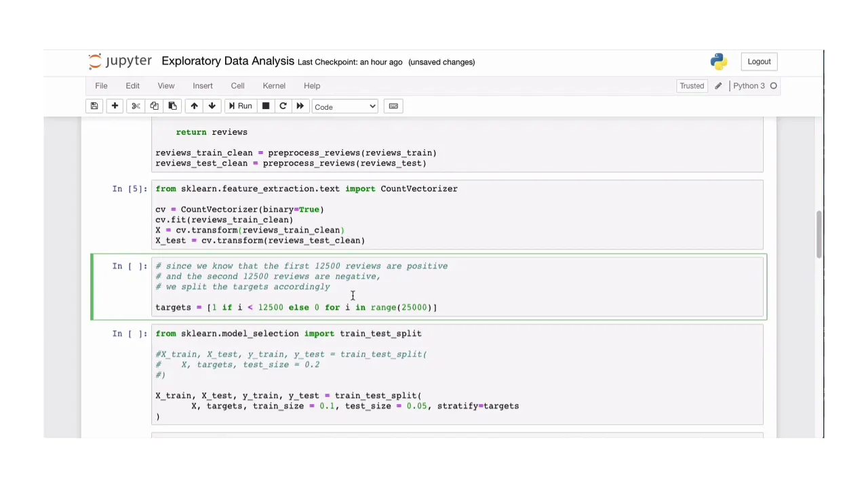Select the In [5] cell prompt
The height and width of the screenshot is (488, 868).
click(x=130, y=189)
